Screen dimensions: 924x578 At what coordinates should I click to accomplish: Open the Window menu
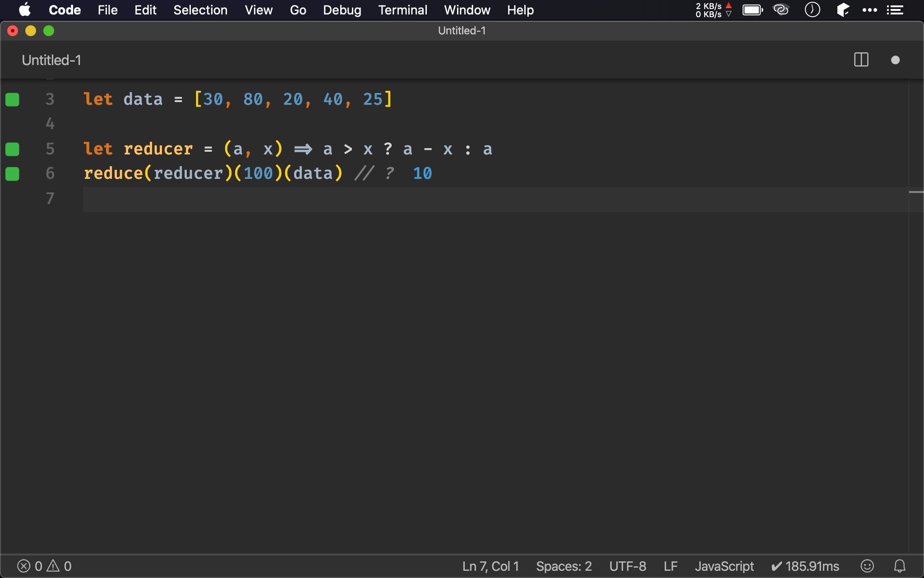click(x=467, y=10)
